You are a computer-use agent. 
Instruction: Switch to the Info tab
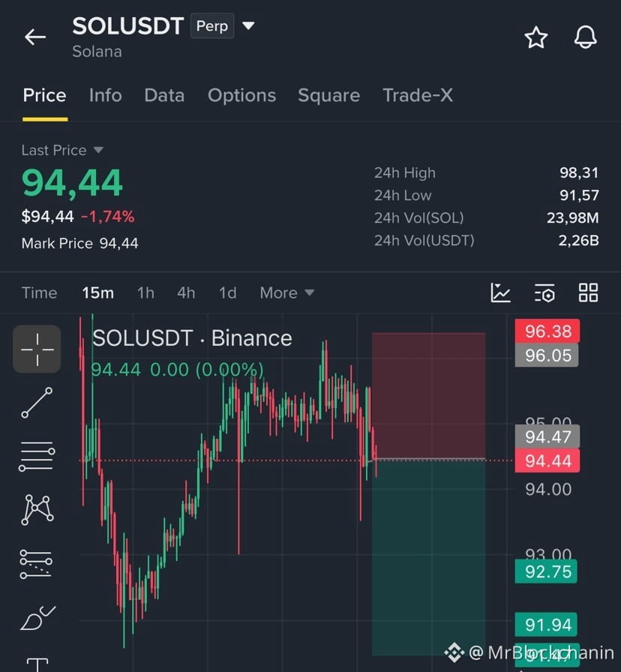(106, 95)
